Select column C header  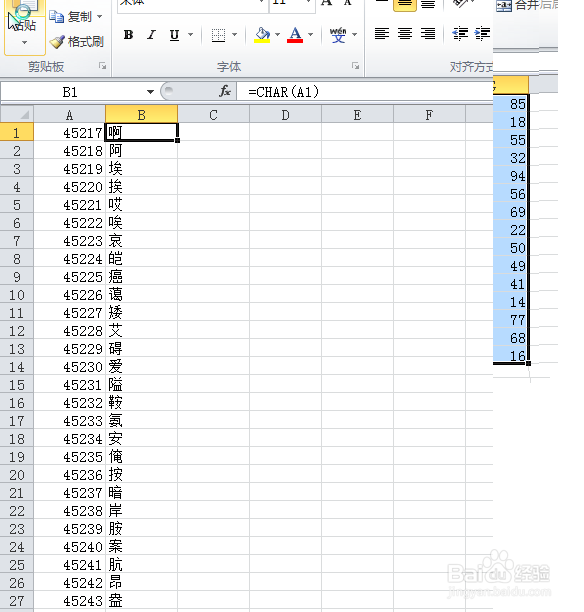click(213, 115)
